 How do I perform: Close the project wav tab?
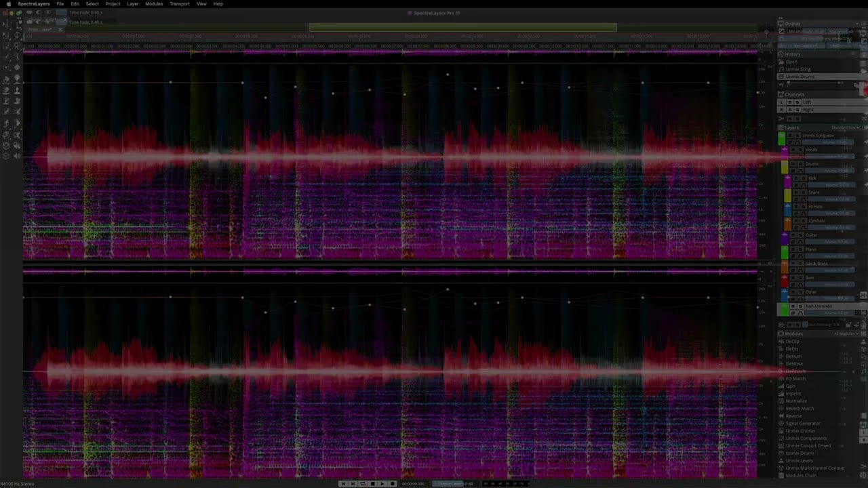[60, 29]
